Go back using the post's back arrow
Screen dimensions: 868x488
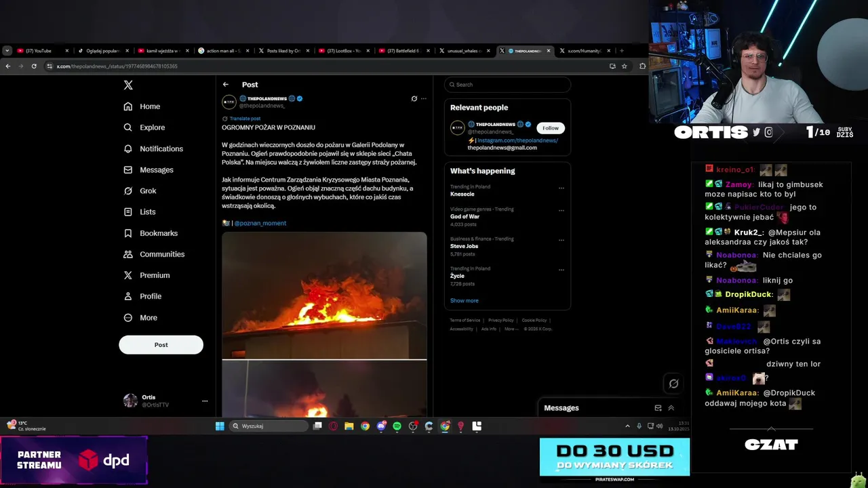226,85
